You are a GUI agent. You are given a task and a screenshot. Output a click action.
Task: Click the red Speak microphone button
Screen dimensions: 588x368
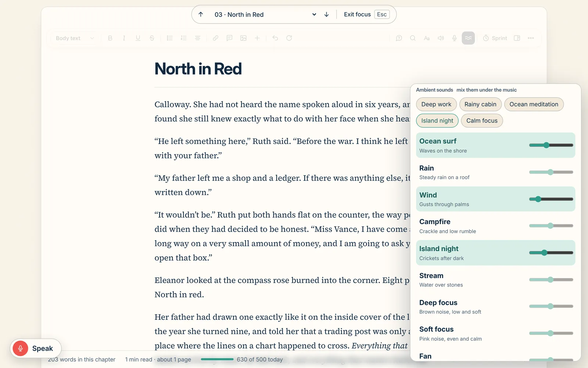tap(36, 348)
